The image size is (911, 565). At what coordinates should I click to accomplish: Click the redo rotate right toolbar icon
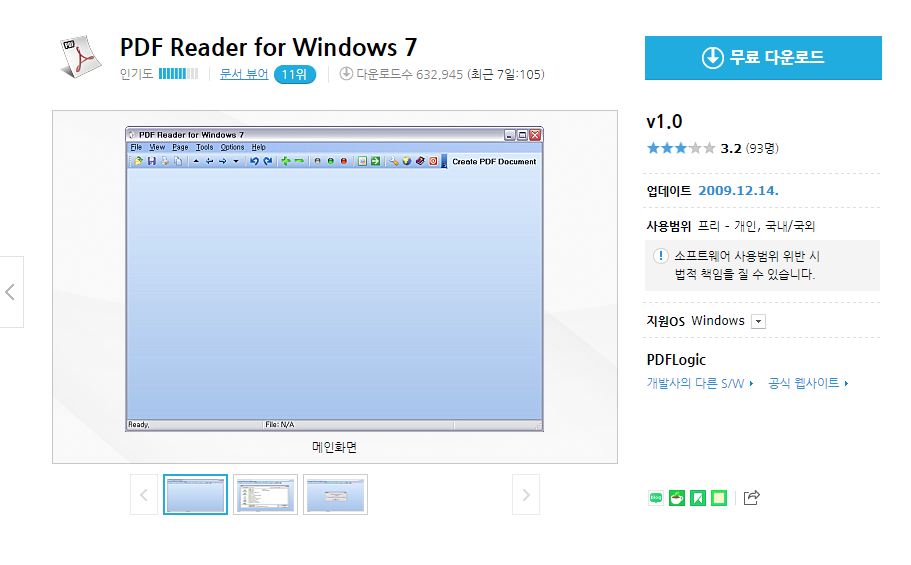267,161
